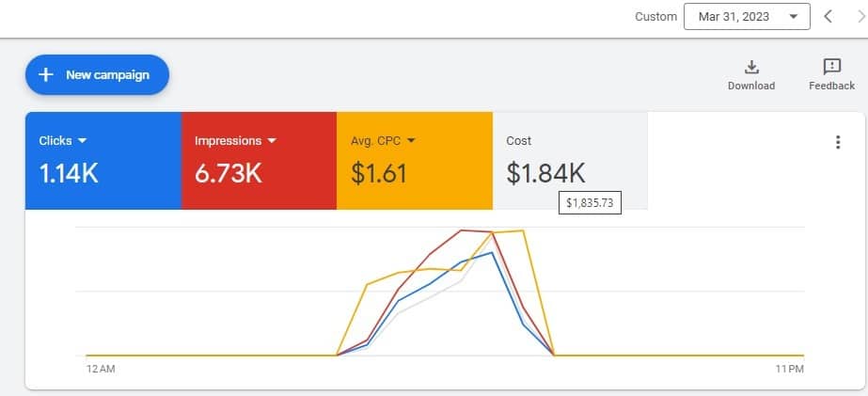Click the 12 AM axis label
Screen dimensions: 868x396
(101, 370)
